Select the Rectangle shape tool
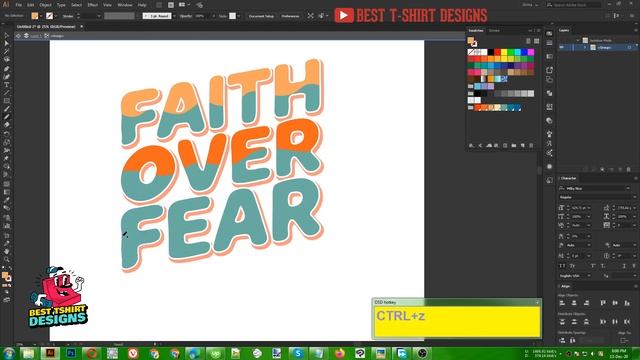Screen dimensions: 640x360 point(7,101)
